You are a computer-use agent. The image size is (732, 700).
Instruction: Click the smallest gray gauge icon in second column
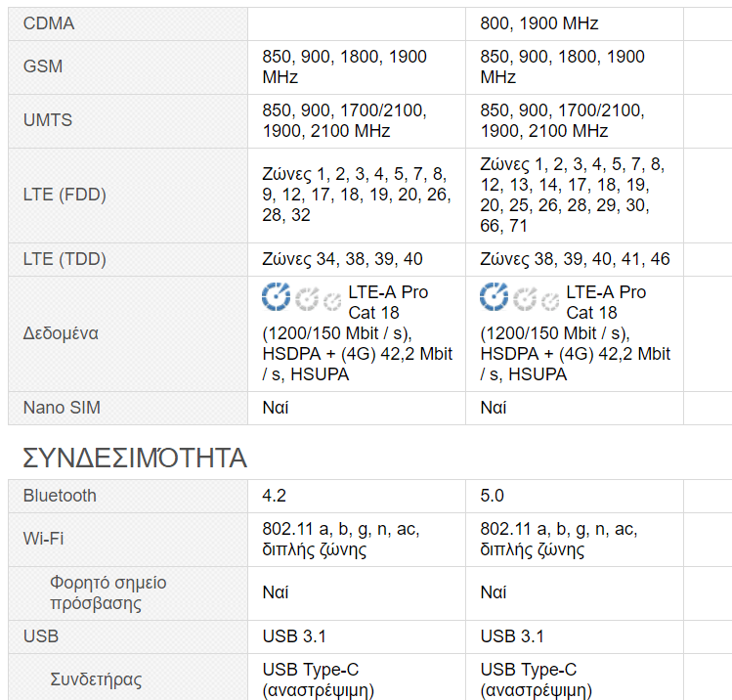tap(550, 299)
